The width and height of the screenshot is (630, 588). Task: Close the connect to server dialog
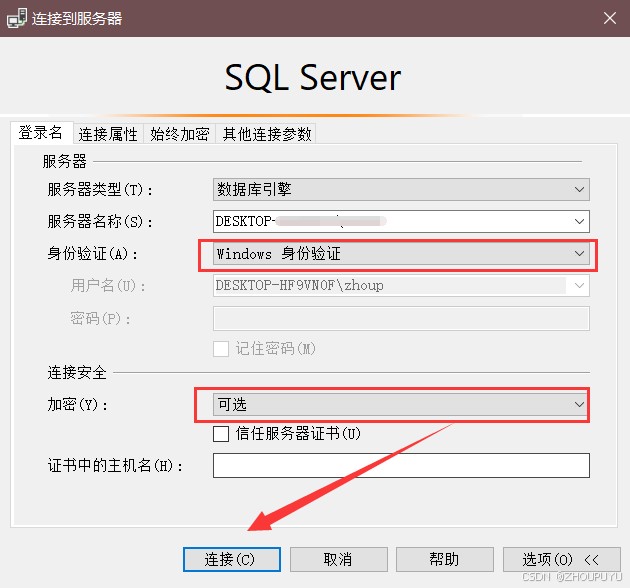[x=609, y=17]
